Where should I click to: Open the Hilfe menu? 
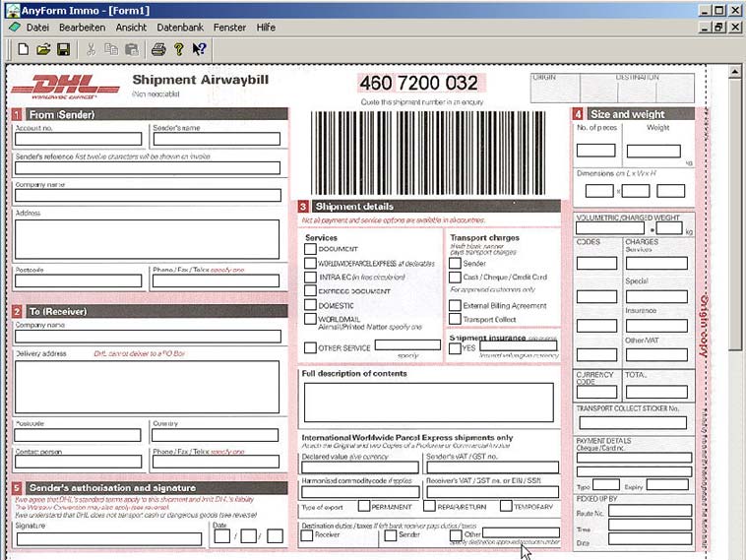[266, 28]
